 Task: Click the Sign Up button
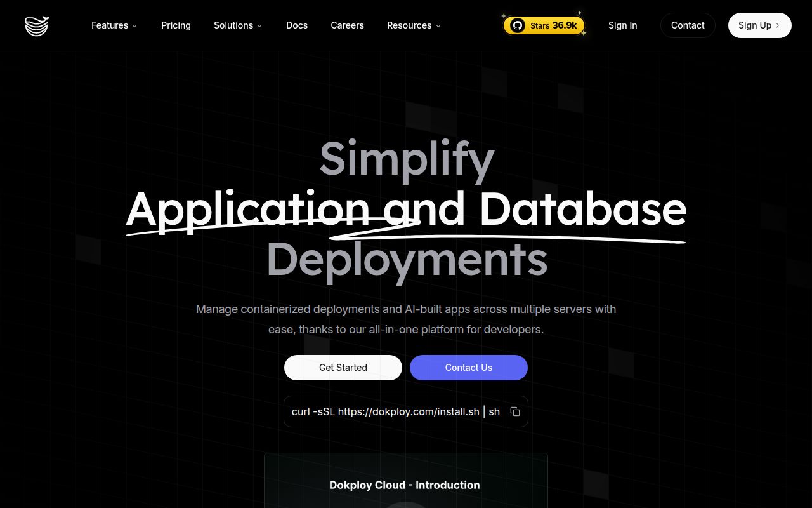759,25
